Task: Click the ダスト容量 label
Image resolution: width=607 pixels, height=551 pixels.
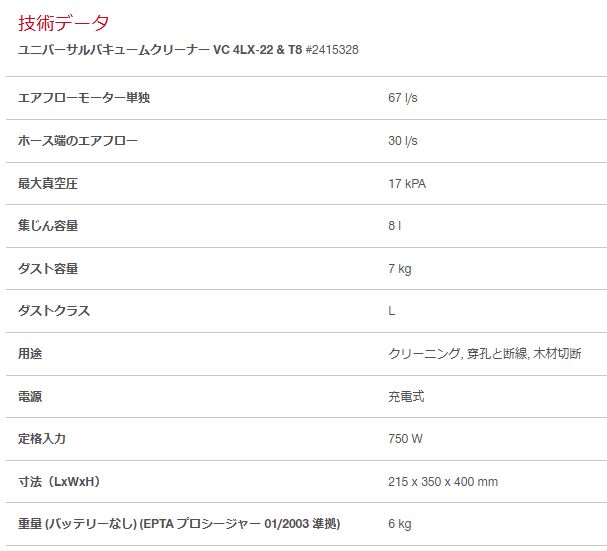Action: [x=48, y=269]
